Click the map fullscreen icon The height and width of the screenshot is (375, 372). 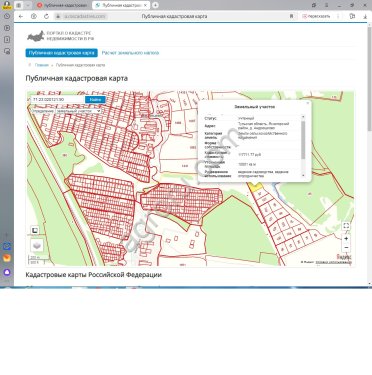click(346, 226)
